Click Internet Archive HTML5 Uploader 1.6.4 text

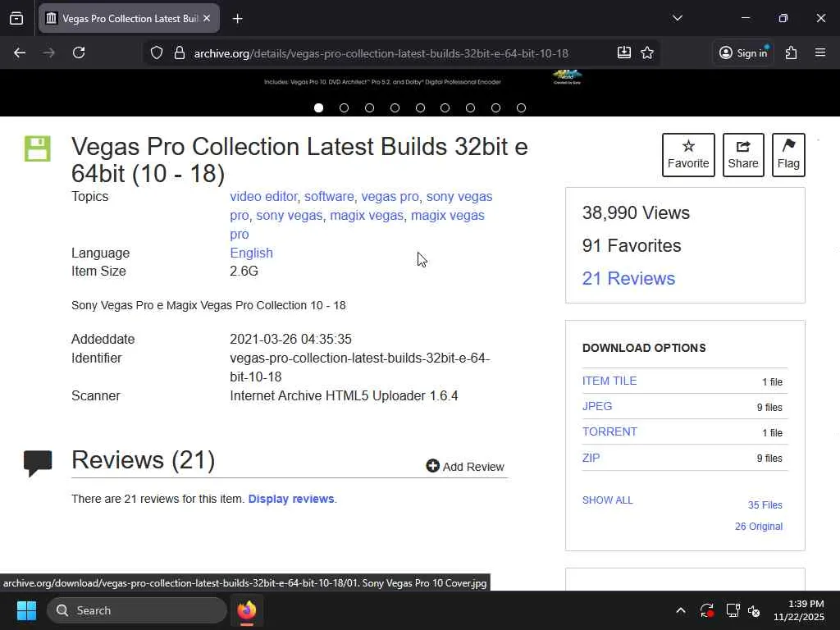click(x=344, y=396)
